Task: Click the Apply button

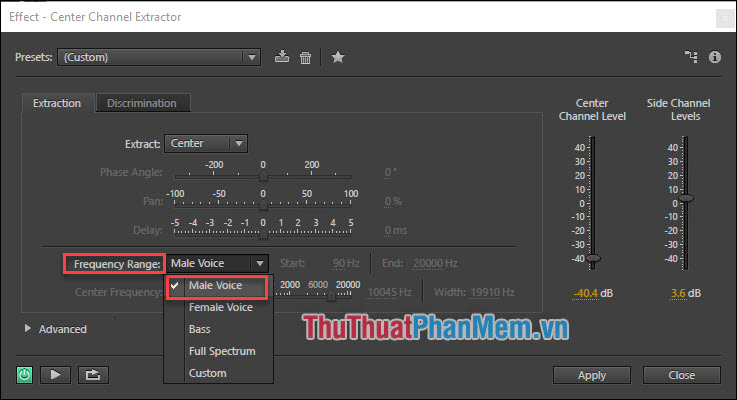Action: tap(592, 375)
